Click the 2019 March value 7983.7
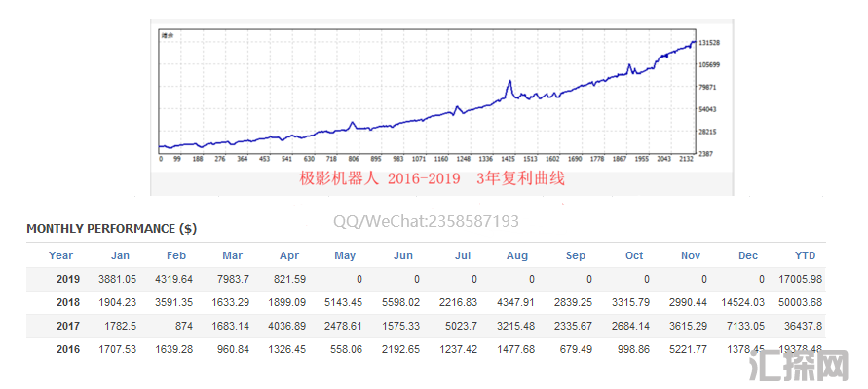Image resolution: width=868 pixels, height=389 pixels. pyautogui.click(x=232, y=279)
